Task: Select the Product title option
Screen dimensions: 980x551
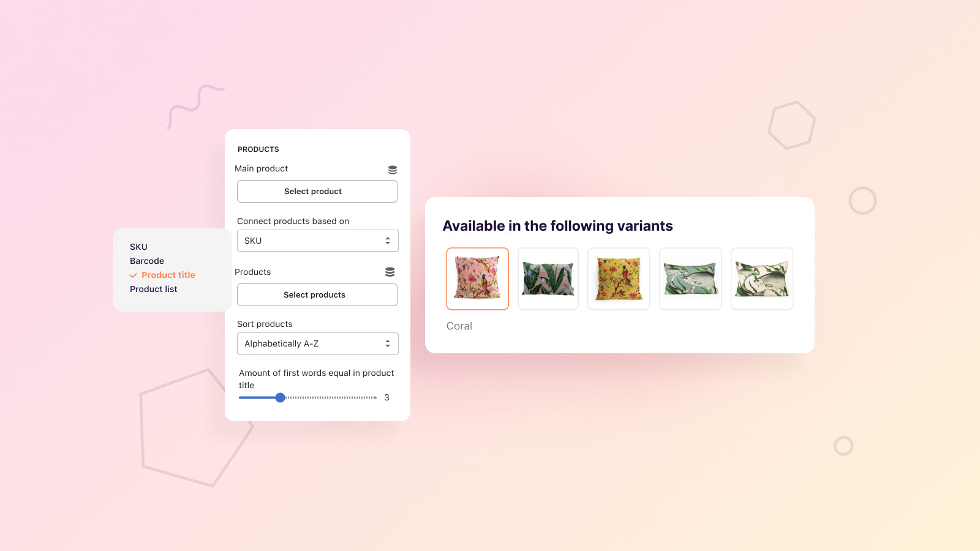Action: coord(168,275)
